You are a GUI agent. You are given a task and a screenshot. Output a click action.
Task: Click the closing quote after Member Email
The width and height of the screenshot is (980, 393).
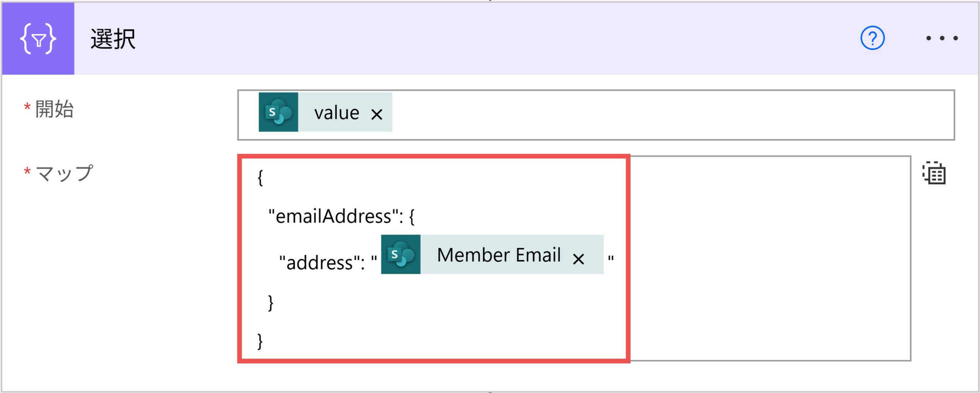click(x=611, y=259)
